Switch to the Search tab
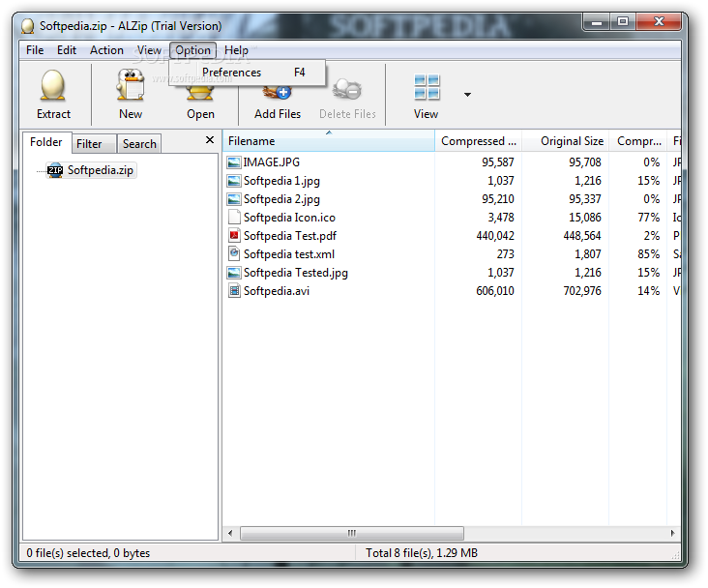This screenshot has height=588, width=708. [x=139, y=144]
